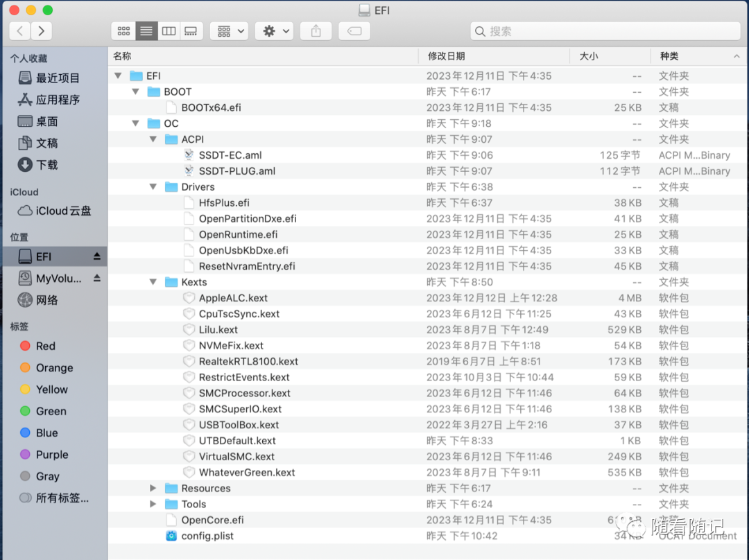The height and width of the screenshot is (560, 749).
Task: Switch to gallery view in toolbar
Action: (191, 31)
